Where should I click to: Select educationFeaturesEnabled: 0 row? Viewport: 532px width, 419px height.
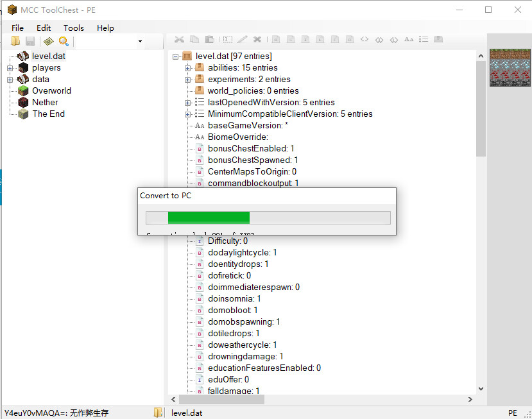(264, 368)
